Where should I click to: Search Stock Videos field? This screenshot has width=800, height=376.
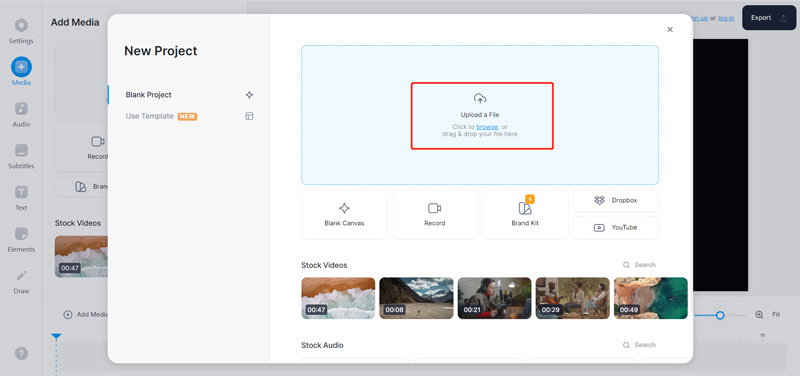[x=639, y=265]
